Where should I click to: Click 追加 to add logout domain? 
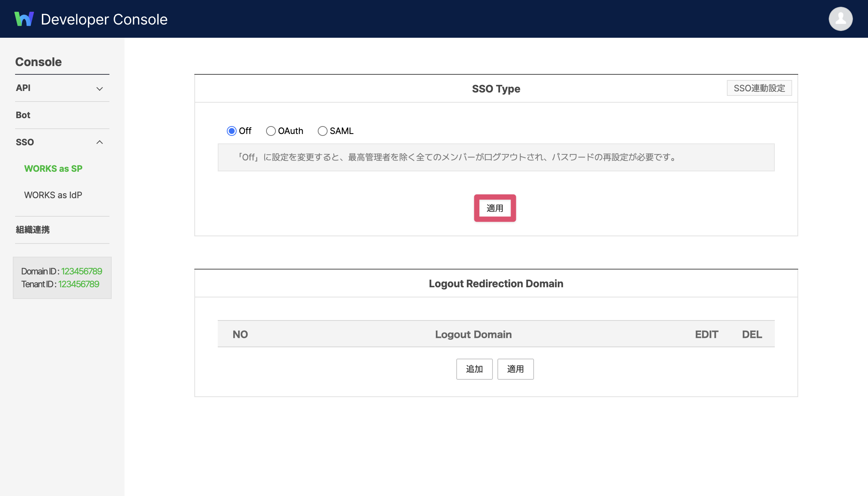474,369
